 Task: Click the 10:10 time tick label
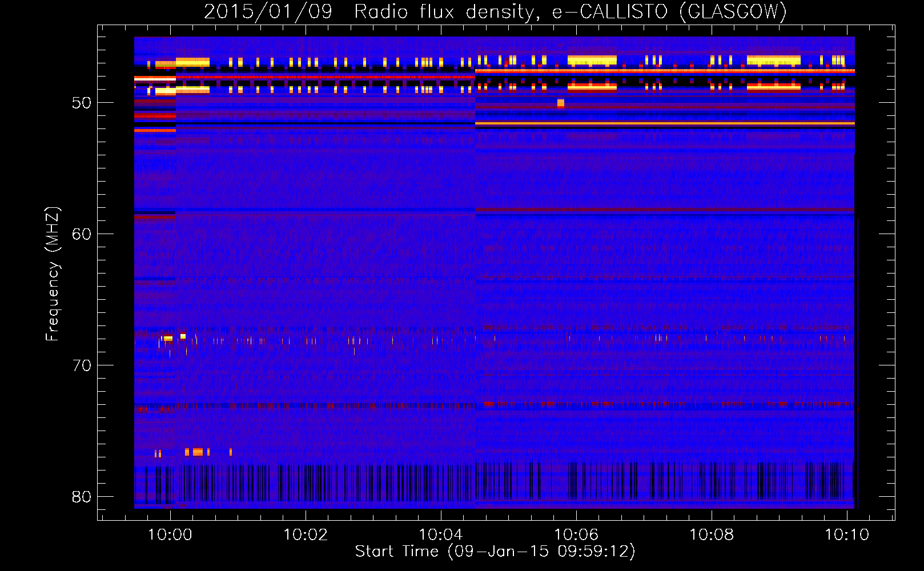point(847,535)
